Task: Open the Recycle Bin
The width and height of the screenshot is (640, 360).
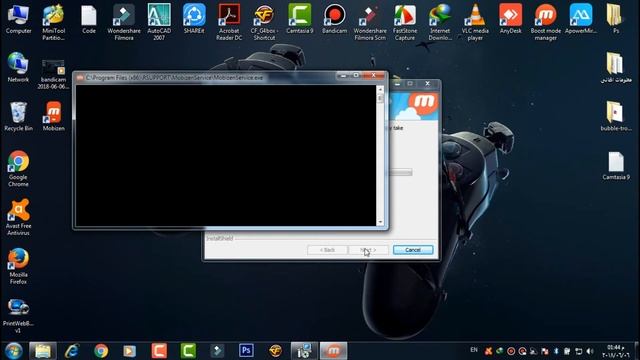Action: tap(18, 117)
